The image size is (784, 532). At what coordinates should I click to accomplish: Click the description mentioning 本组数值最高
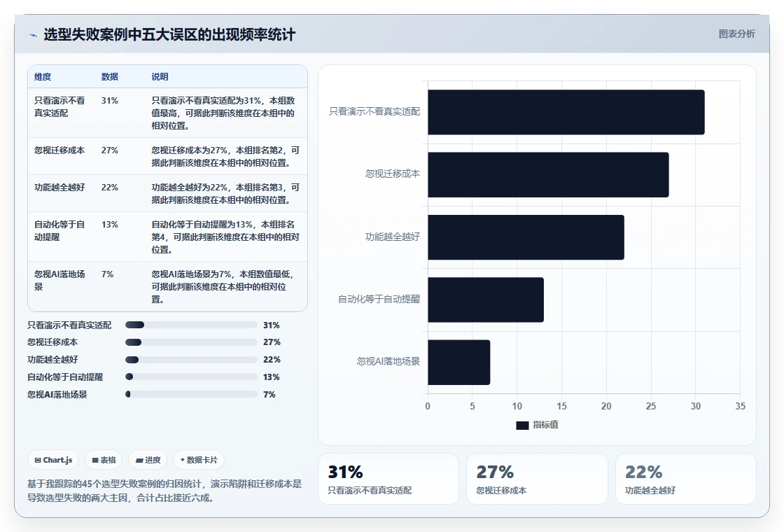(223, 113)
